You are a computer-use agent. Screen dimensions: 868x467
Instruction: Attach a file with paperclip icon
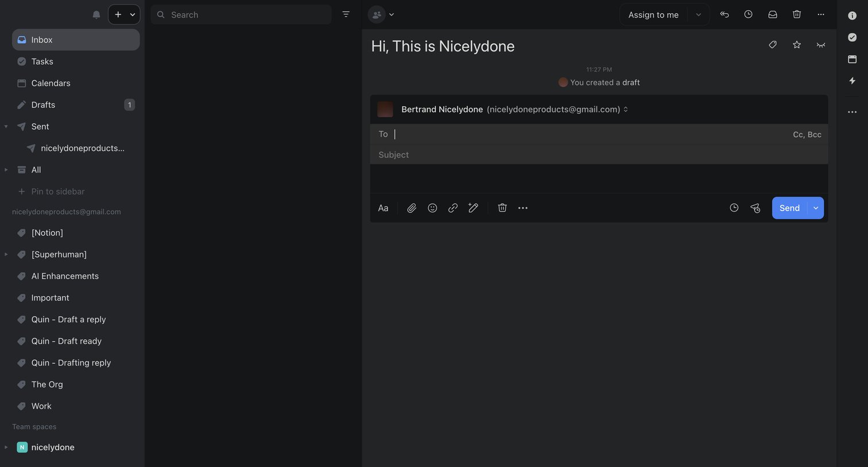coord(412,208)
